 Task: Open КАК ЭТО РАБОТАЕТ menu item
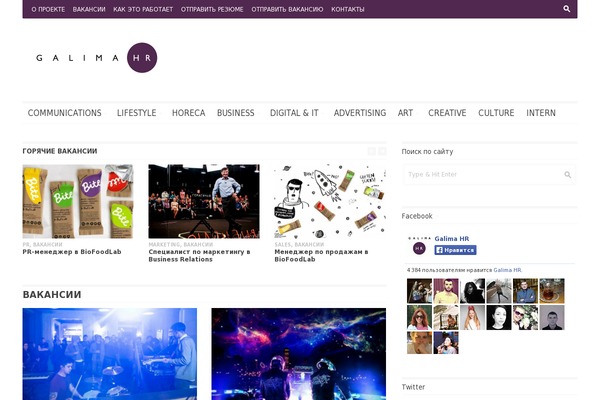tap(143, 9)
